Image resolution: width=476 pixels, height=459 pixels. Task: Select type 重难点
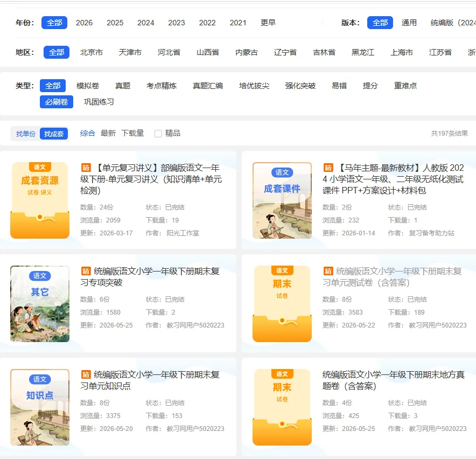(405, 86)
